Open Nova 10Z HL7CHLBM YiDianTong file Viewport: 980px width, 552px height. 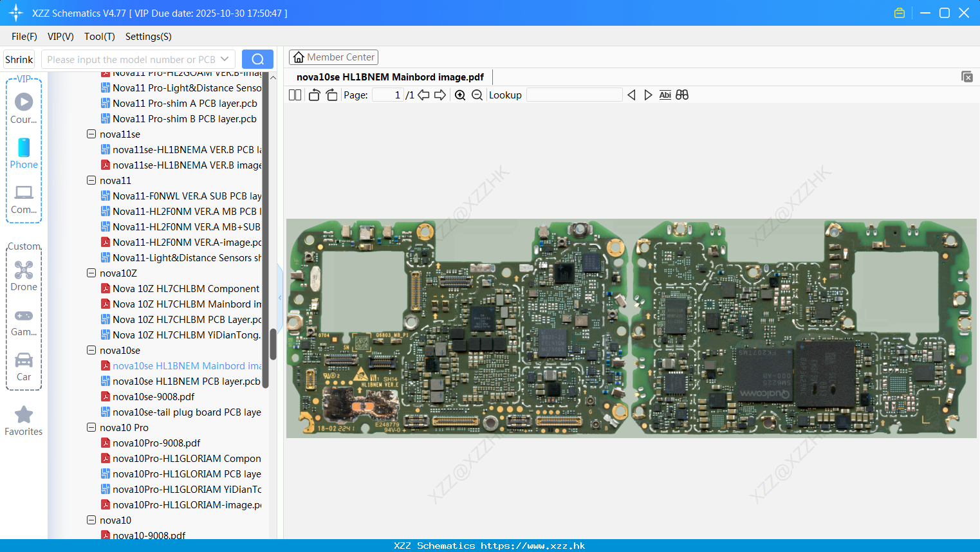click(x=187, y=335)
